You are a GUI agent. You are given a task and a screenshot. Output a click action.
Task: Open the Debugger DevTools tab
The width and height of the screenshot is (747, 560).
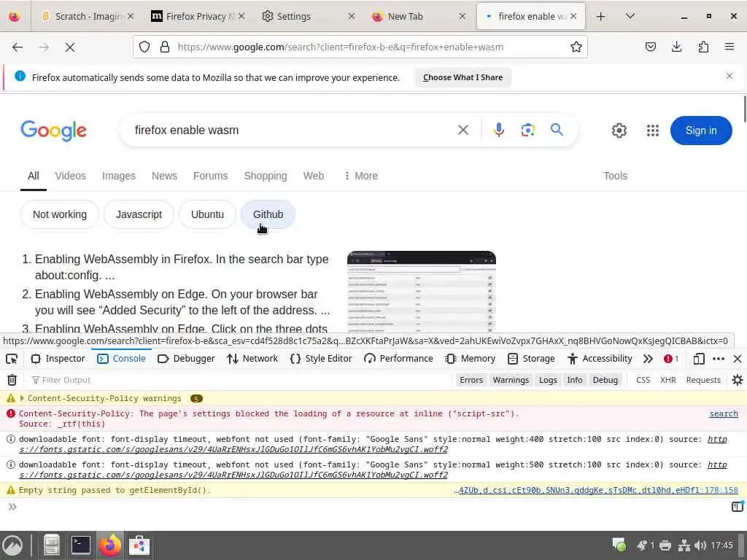pyautogui.click(x=186, y=359)
